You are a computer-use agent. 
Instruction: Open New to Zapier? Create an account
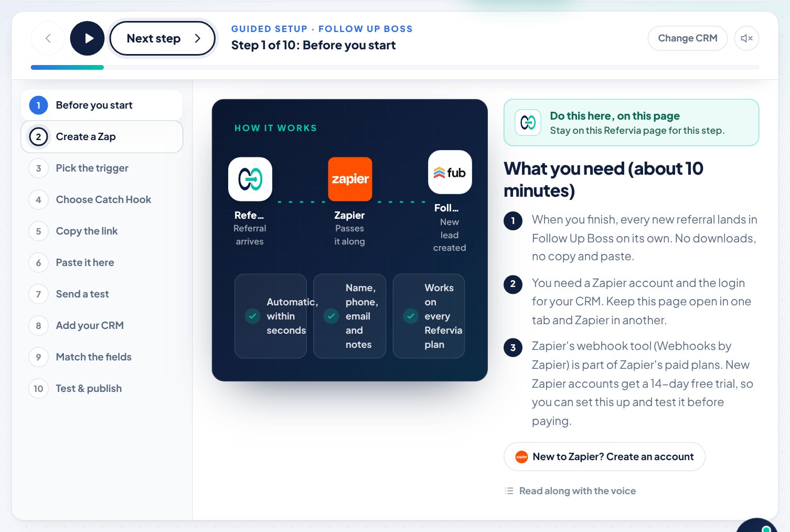click(604, 456)
